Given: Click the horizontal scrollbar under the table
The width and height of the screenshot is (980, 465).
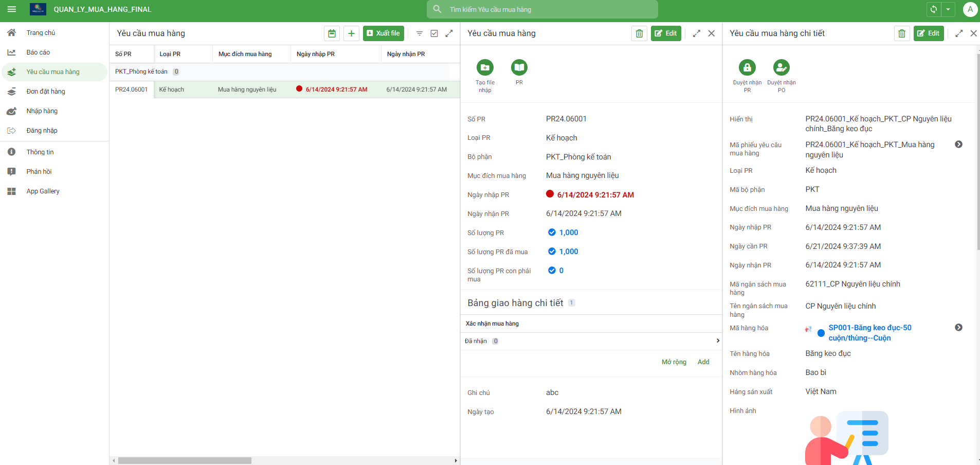Looking at the screenshot, I should 185,460.
